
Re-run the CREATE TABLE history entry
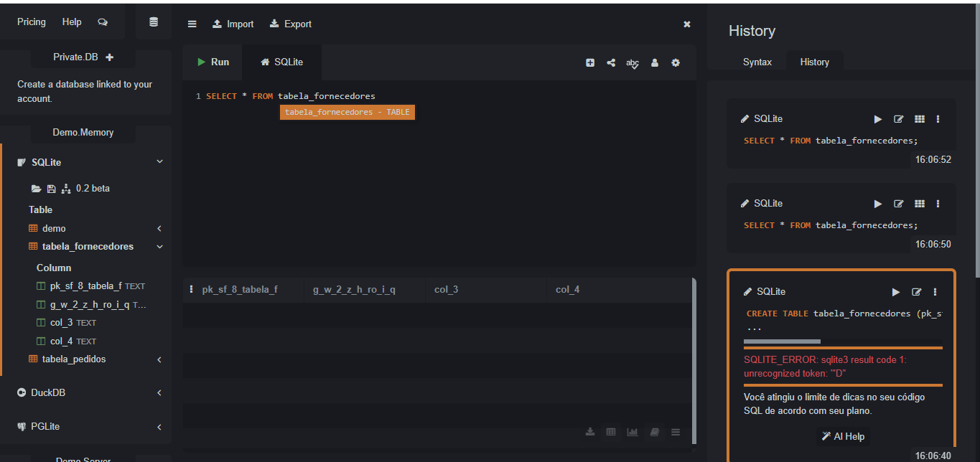pos(896,292)
